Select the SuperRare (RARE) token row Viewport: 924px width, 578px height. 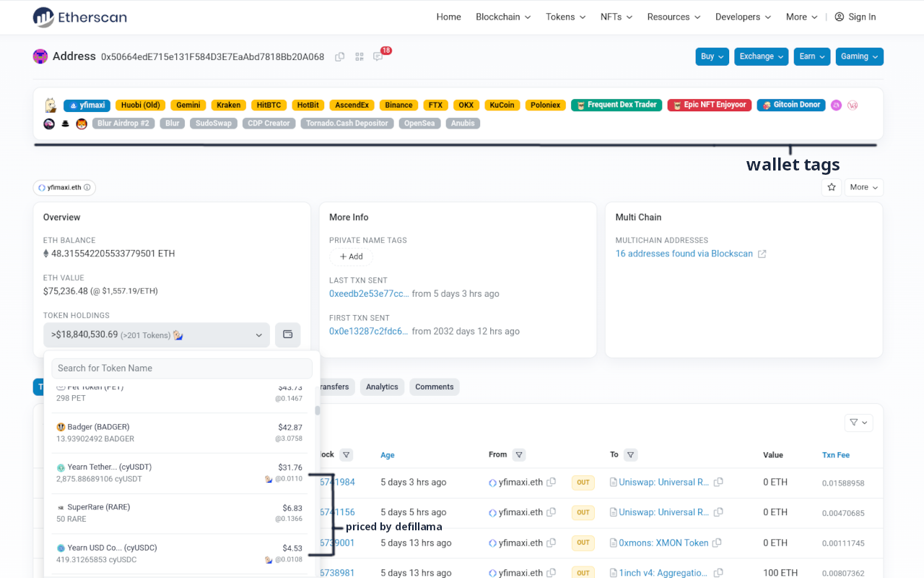[x=179, y=513]
